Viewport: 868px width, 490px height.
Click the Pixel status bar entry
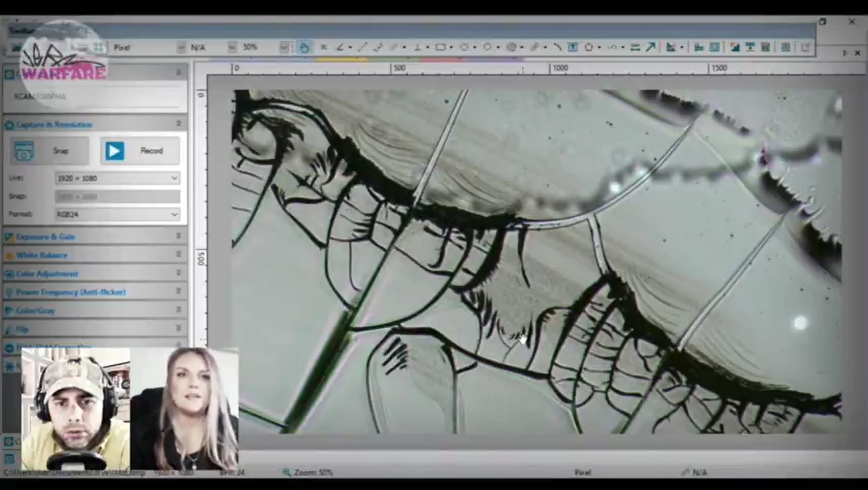pos(583,472)
